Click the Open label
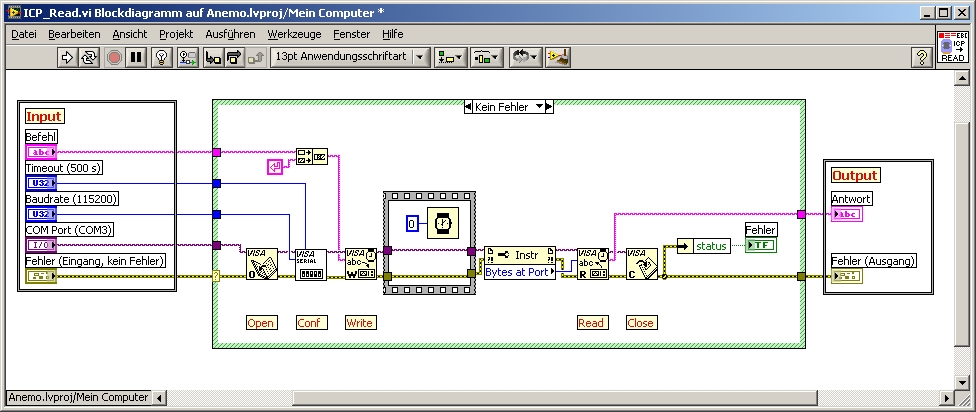This screenshot has width=976, height=412. pos(261,322)
